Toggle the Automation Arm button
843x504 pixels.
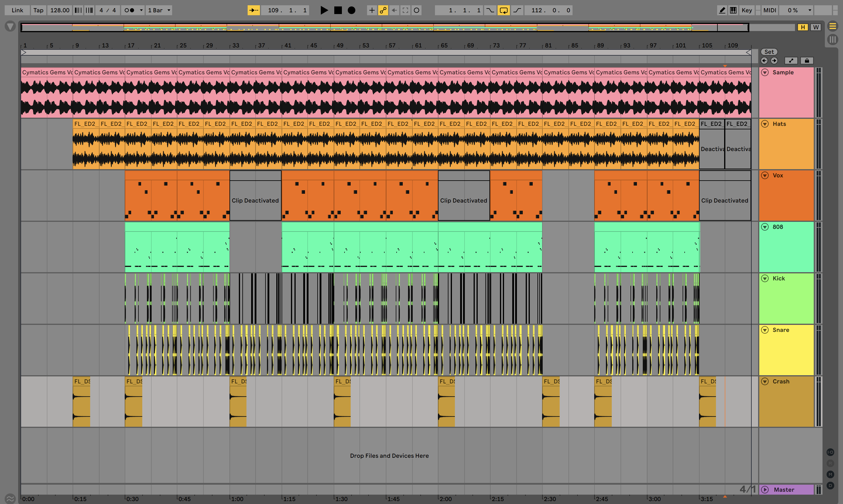coord(383,10)
